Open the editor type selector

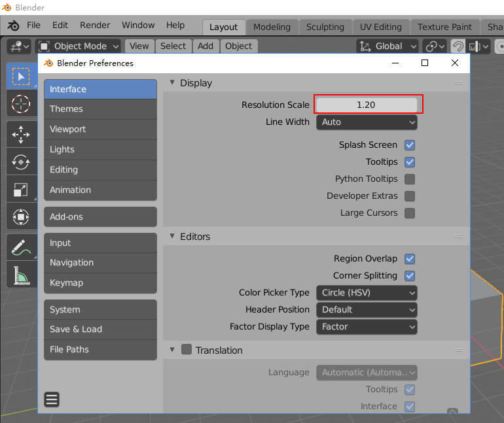20,46
